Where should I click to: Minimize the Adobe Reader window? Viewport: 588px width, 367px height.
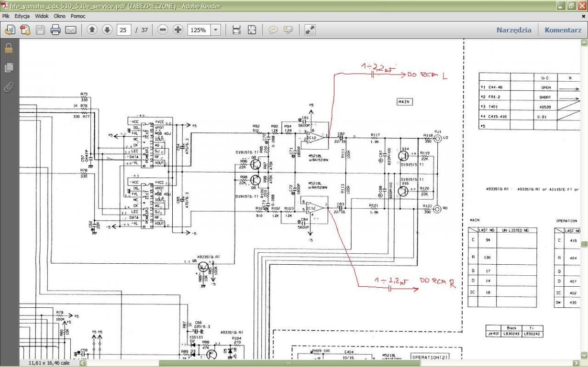pyautogui.click(x=561, y=5)
